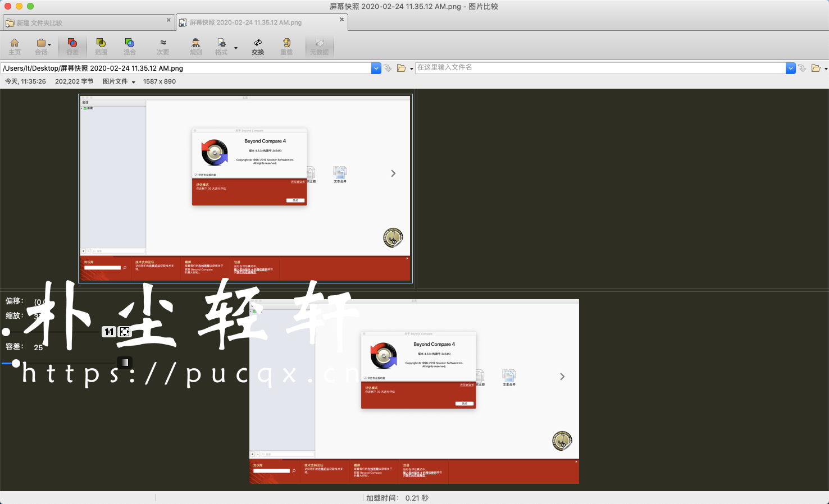Image resolution: width=829 pixels, height=504 pixels.
Task: Click the 次要 minor differences button
Action: tap(163, 47)
